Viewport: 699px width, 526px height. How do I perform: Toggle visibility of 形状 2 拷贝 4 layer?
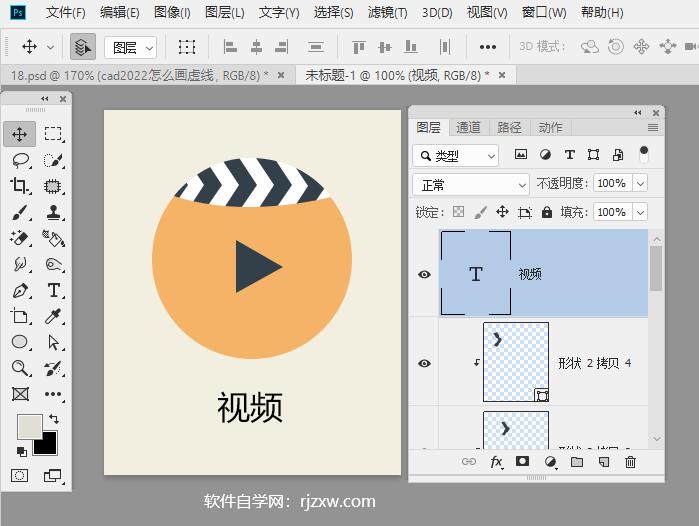(x=424, y=363)
